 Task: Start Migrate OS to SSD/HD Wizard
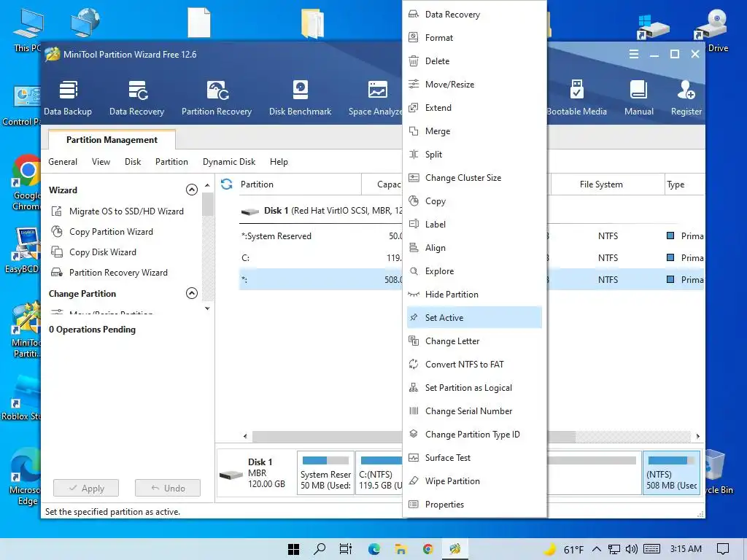click(117, 211)
